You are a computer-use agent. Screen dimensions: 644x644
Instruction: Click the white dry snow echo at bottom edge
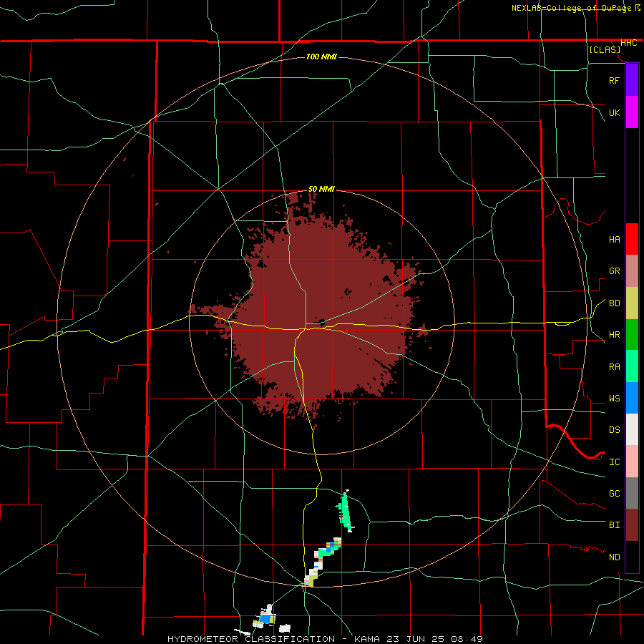(x=285, y=628)
